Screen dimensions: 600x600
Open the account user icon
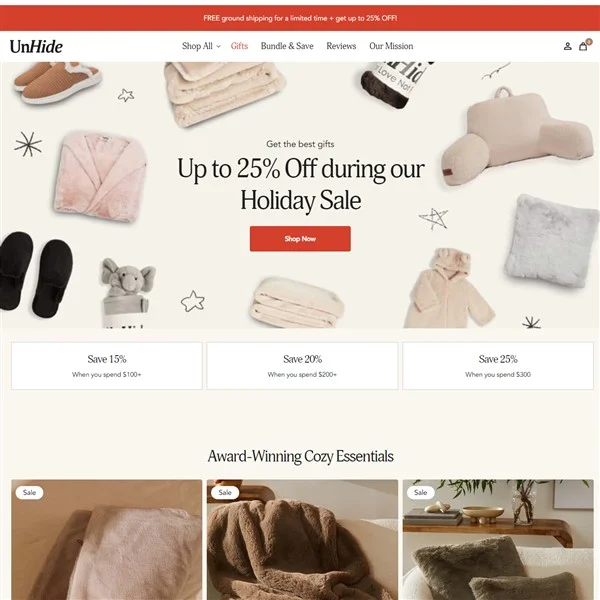pyautogui.click(x=567, y=46)
